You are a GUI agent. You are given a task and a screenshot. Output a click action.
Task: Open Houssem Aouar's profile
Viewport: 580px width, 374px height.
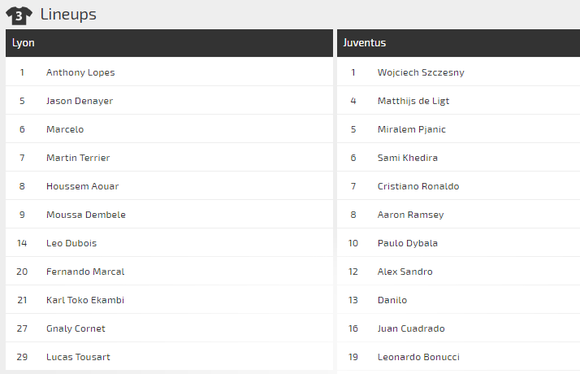click(82, 186)
